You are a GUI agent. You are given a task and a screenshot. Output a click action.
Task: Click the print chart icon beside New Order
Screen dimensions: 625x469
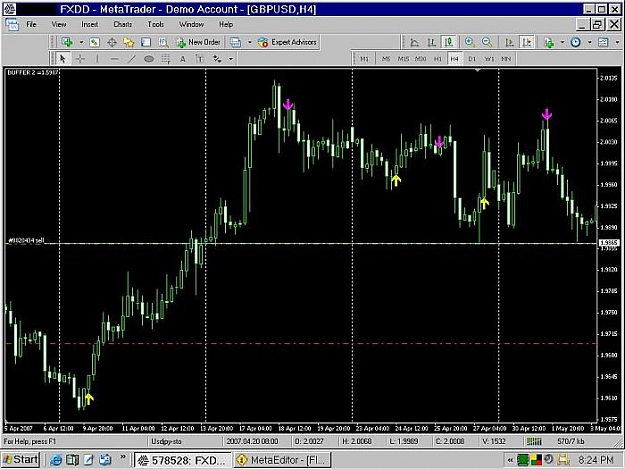coord(236,42)
